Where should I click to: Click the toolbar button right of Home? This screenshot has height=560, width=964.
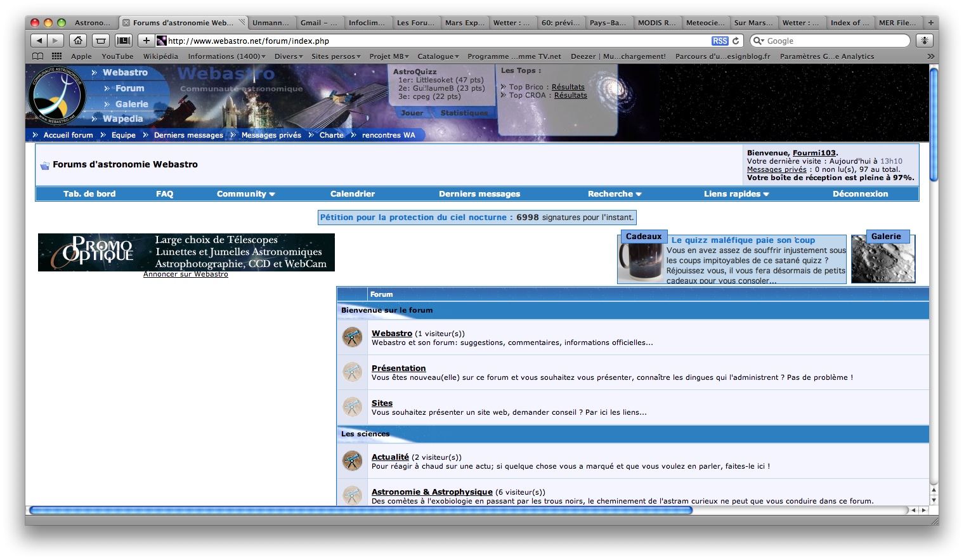coord(101,41)
